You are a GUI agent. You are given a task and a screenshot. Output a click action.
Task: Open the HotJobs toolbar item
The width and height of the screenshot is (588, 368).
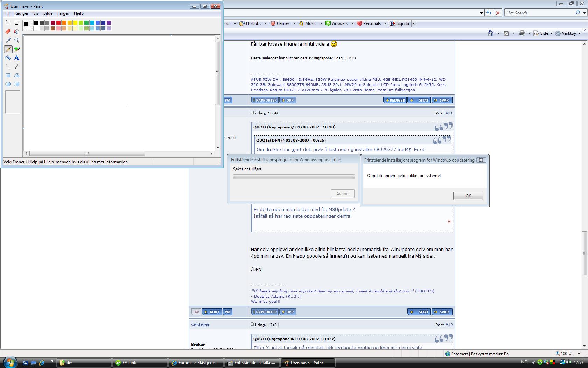coord(251,23)
